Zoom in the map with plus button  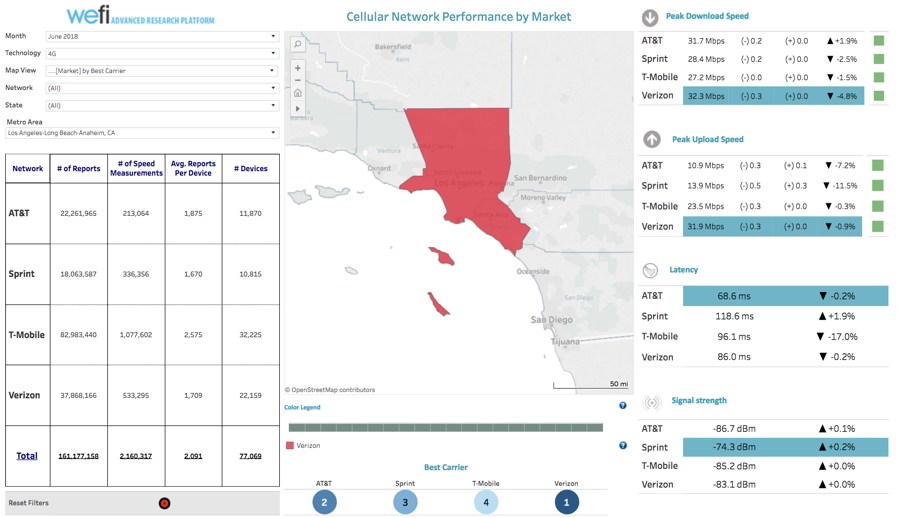297,68
